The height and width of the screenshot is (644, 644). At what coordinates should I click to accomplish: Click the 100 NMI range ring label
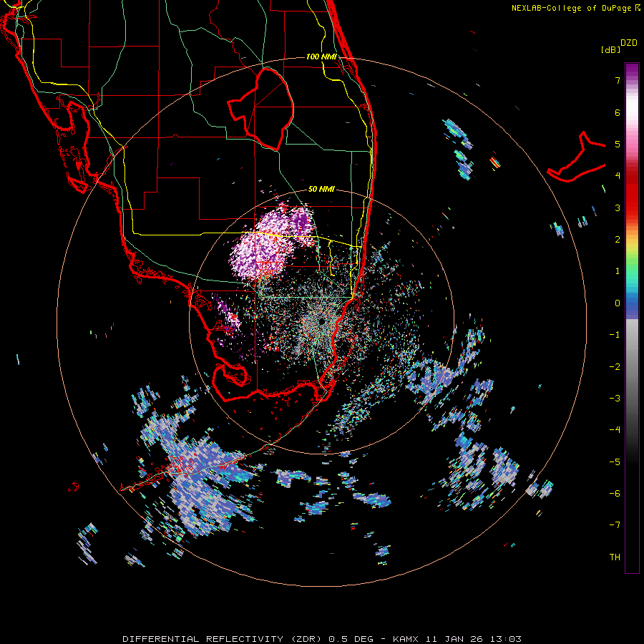point(321,57)
